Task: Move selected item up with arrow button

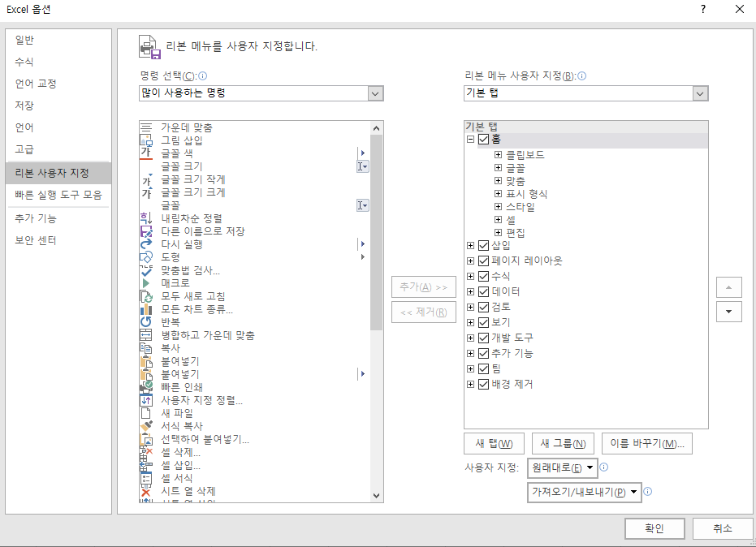Action: click(729, 287)
